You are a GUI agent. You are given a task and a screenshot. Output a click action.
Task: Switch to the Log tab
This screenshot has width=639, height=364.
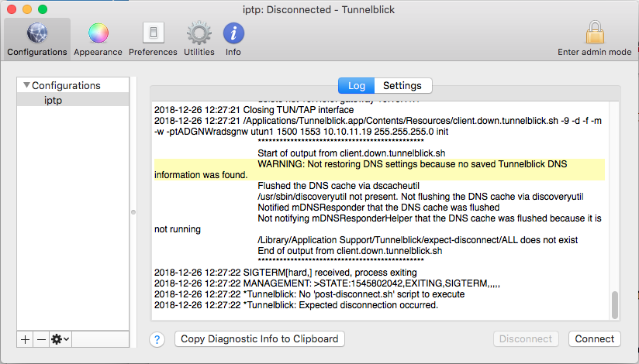(x=356, y=85)
